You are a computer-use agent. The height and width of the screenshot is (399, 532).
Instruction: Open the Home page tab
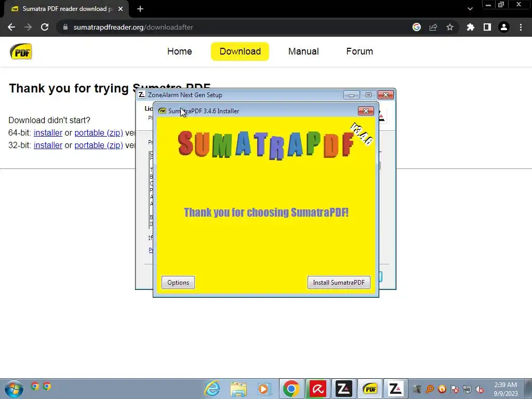point(179,51)
